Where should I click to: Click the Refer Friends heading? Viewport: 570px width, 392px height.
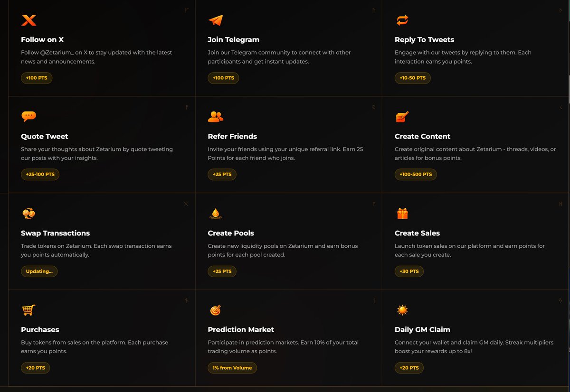232,136
